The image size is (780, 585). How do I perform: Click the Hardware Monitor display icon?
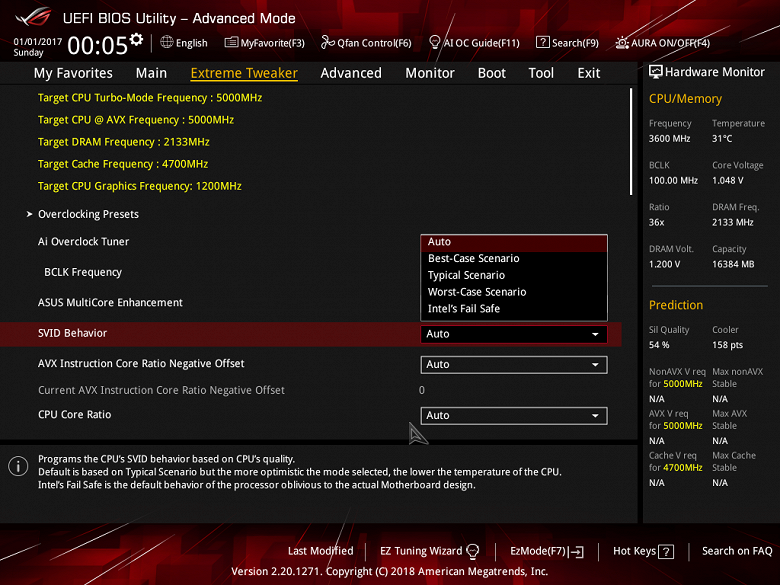coord(656,72)
